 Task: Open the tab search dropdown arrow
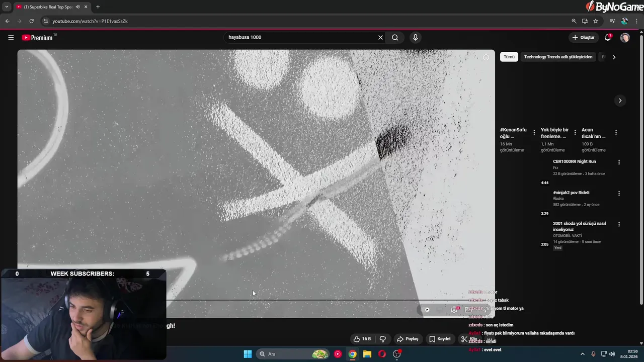click(7, 7)
